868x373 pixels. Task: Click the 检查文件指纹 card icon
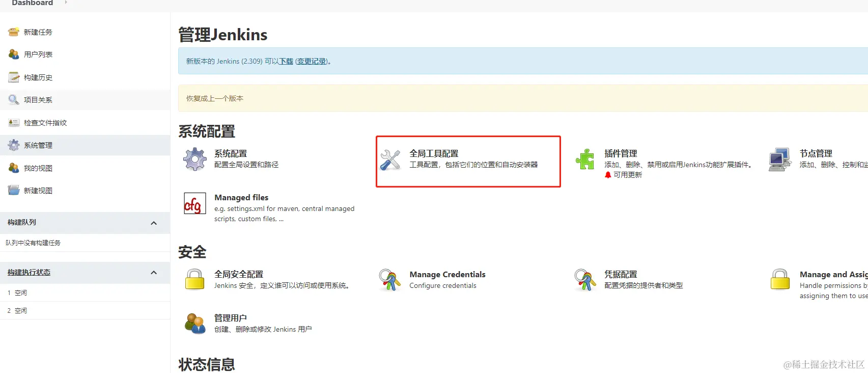(x=14, y=122)
